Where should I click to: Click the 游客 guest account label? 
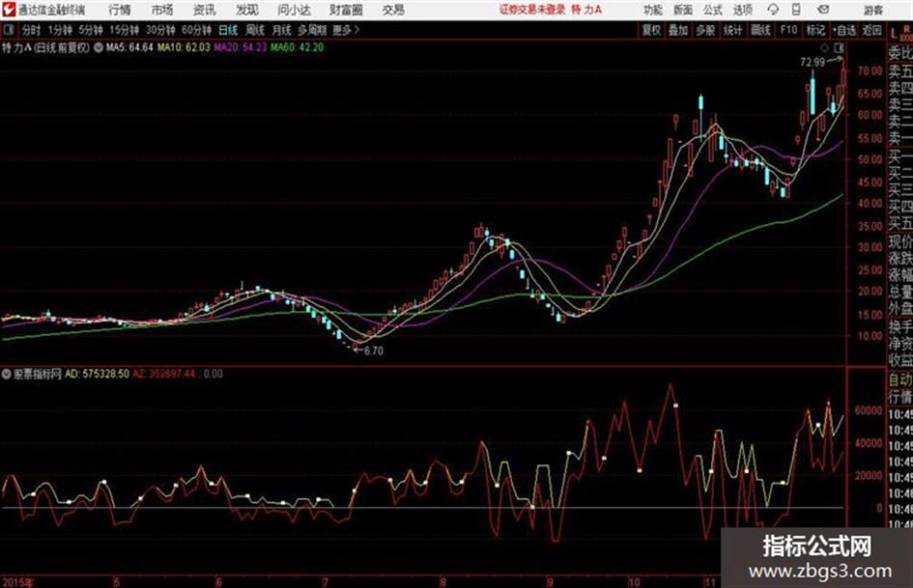pos(872,10)
